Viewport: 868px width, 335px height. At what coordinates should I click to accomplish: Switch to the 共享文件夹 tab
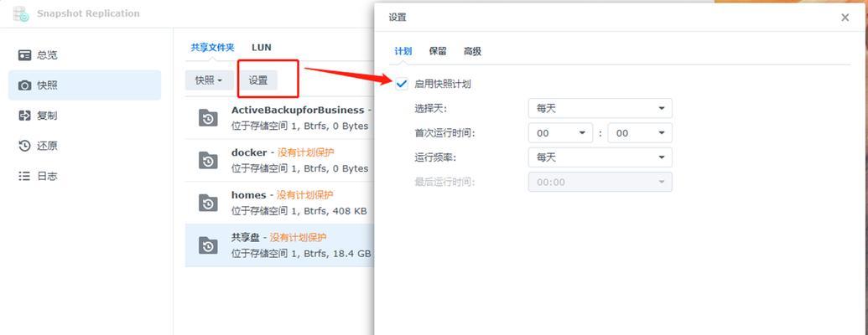(212, 48)
